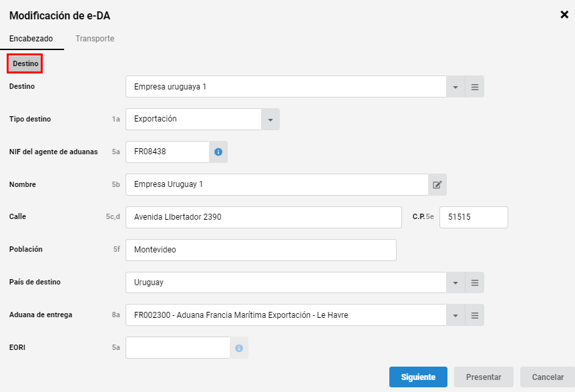The width and height of the screenshot is (575, 392).
Task: Click the 8a field code text
Action: 116,315
